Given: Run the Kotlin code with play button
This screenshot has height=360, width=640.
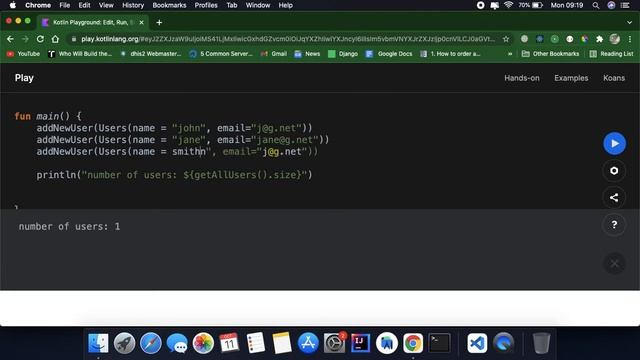Looking at the screenshot, I should click(x=614, y=143).
